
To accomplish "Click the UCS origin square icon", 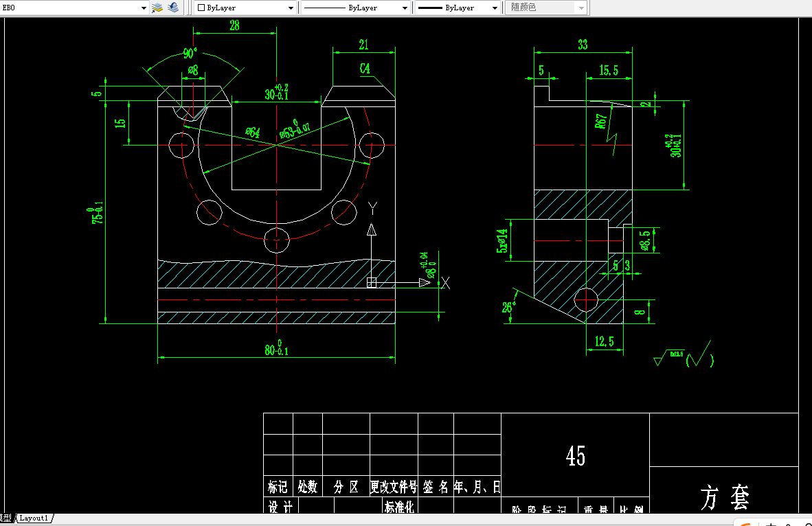I will (371, 282).
